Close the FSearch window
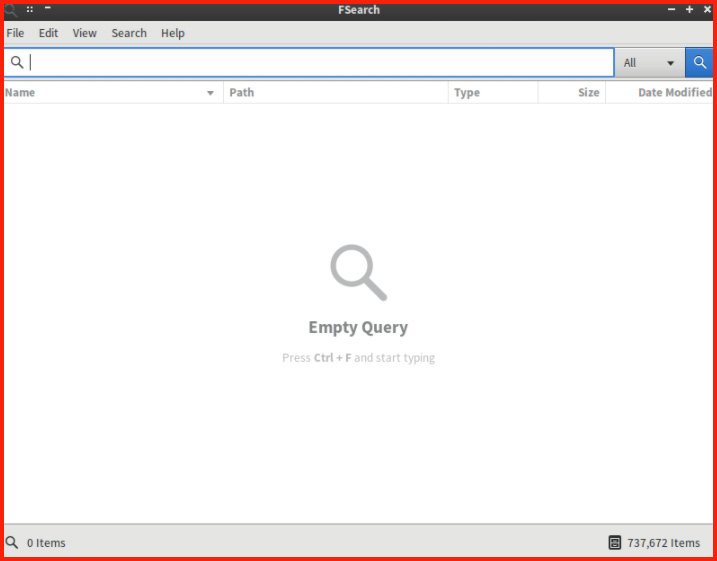Image resolution: width=717 pixels, height=561 pixels. coord(707,9)
